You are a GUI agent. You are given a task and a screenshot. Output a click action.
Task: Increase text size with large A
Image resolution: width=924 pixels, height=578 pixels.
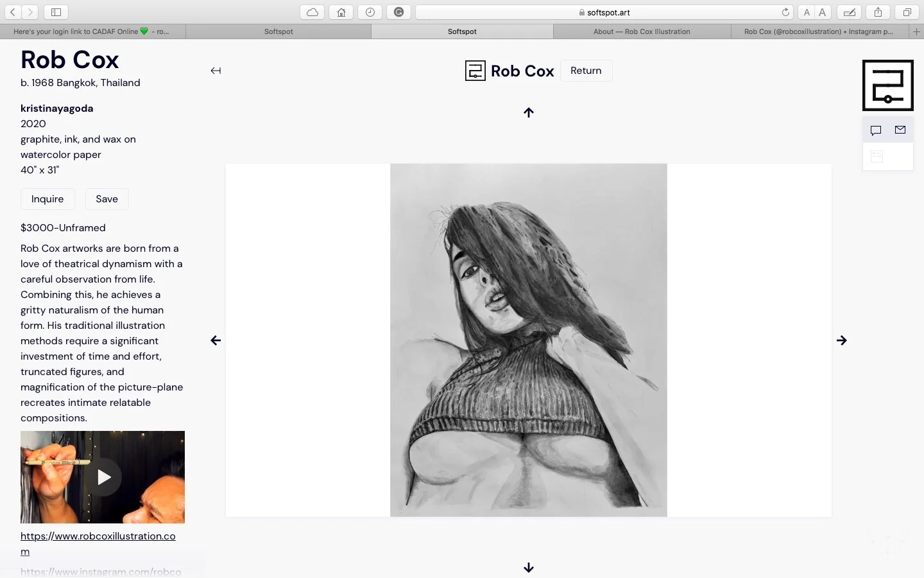coord(823,12)
